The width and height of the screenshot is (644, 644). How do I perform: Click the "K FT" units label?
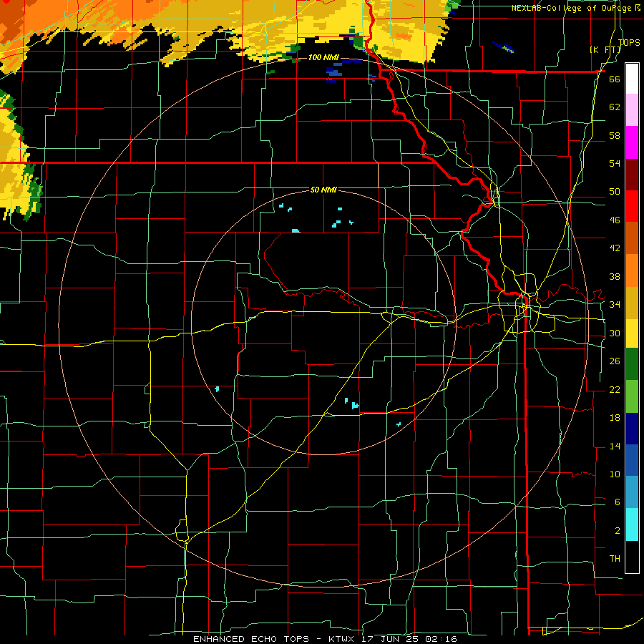(x=605, y=50)
